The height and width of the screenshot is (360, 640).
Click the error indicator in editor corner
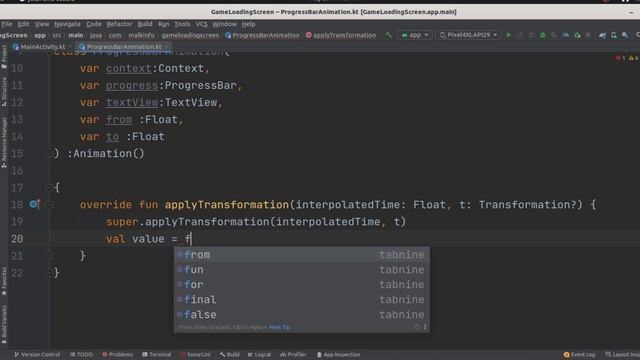pyautogui.click(x=620, y=58)
